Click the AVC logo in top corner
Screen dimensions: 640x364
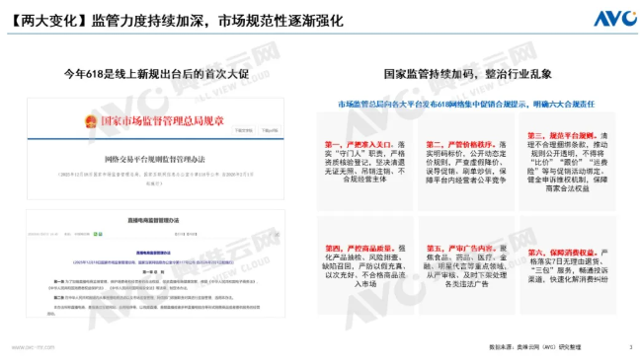click(615, 19)
